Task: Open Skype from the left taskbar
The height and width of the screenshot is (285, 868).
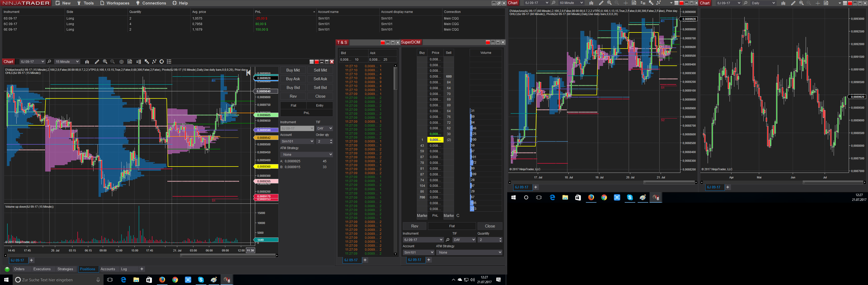Action: pyautogui.click(x=201, y=280)
